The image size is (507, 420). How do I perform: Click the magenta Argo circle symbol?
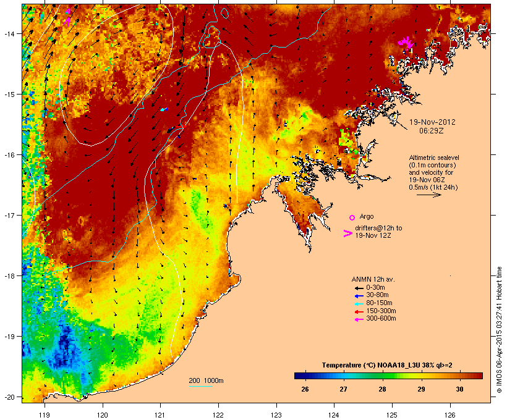352,217
